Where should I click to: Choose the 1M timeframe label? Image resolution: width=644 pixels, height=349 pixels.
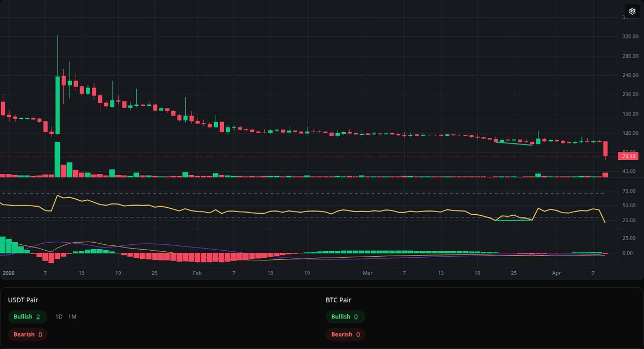(72, 317)
